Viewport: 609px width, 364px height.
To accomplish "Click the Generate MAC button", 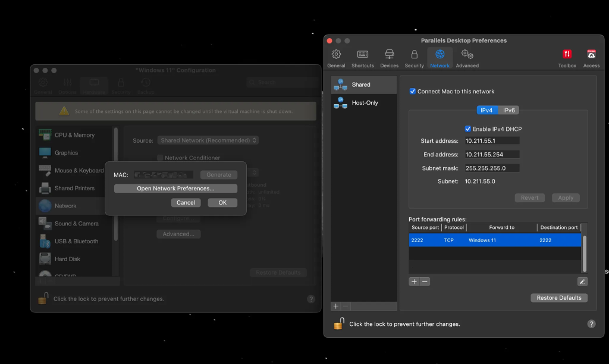I will 219,175.
